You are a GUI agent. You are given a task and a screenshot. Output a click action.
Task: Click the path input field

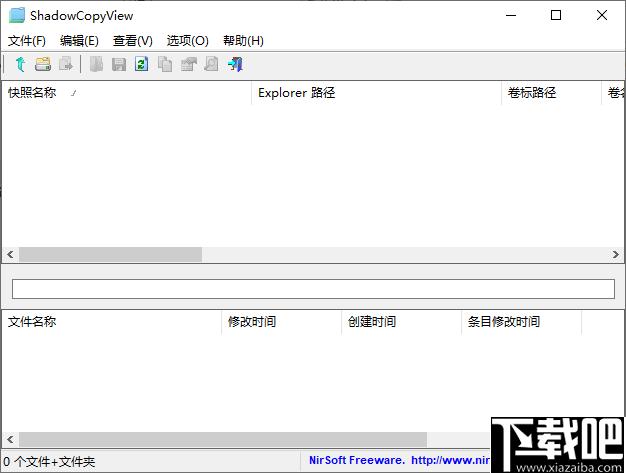pos(313,289)
